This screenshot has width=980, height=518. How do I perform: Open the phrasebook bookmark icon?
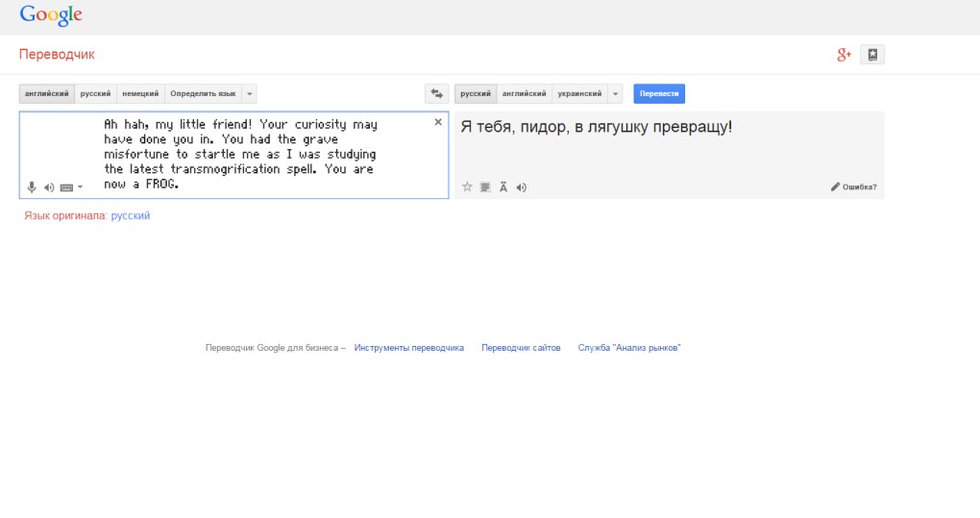tap(872, 55)
